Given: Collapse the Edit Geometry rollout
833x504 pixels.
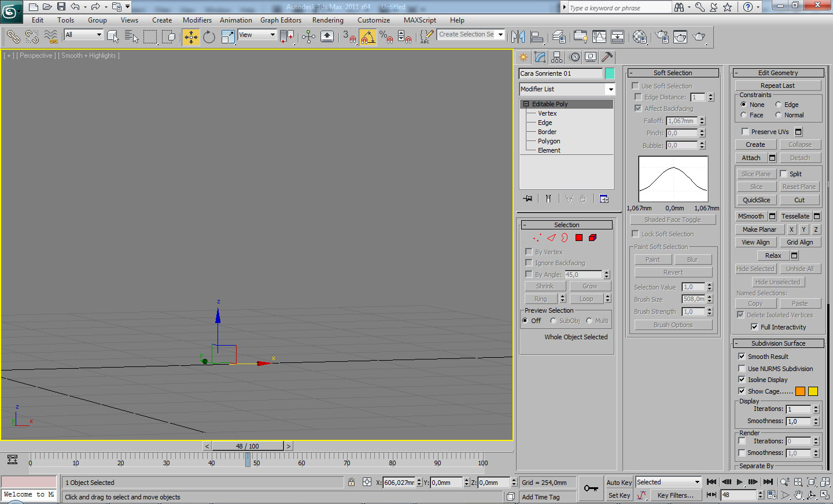Looking at the screenshot, I should 779,73.
